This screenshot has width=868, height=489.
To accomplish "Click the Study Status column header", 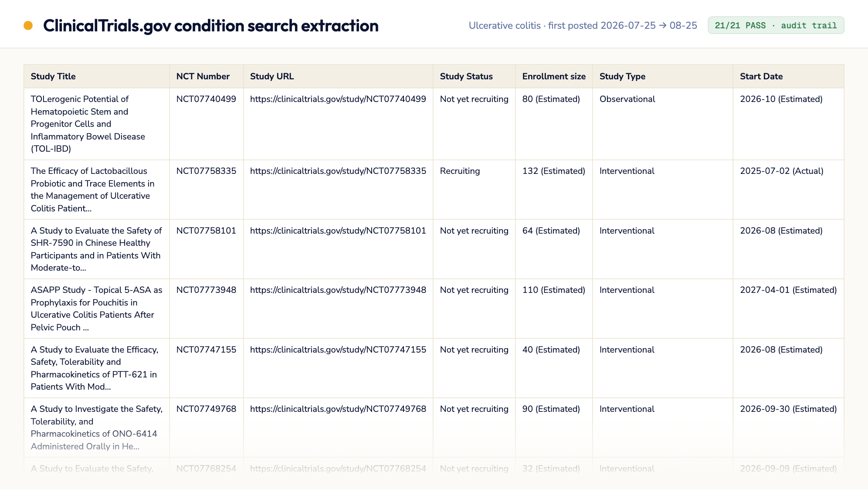I will pos(474,76).
